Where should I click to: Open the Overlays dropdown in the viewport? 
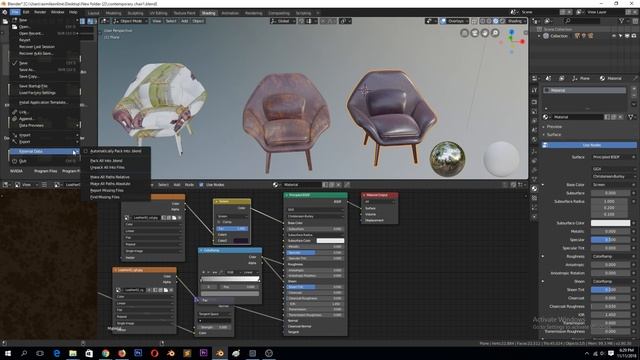pyautogui.click(x=458, y=21)
